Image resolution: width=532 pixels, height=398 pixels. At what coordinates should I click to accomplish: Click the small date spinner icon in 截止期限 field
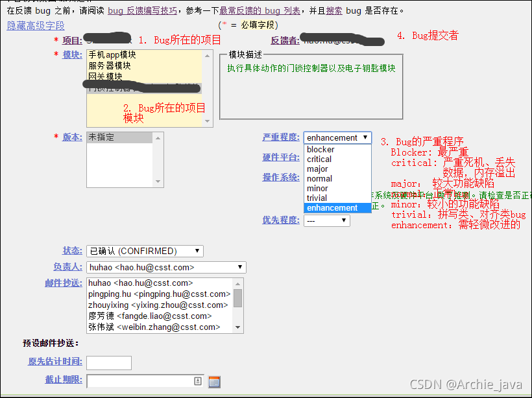pyautogui.click(x=198, y=382)
